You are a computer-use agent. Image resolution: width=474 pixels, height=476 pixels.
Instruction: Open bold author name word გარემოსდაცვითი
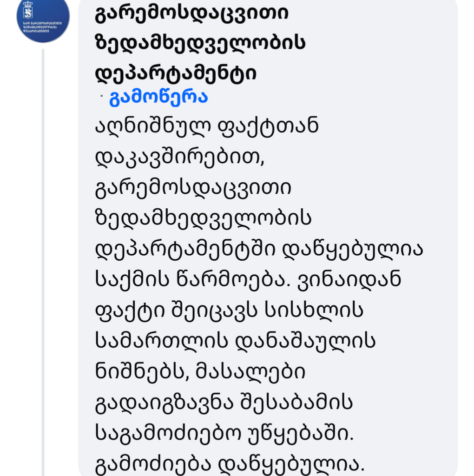(x=191, y=13)
